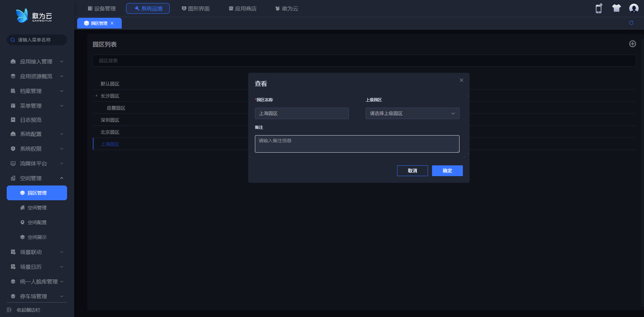Click 收起侧边栏 to collapse sidebar
This screenshot has height=317, width=644.
(x=29, y=310)
